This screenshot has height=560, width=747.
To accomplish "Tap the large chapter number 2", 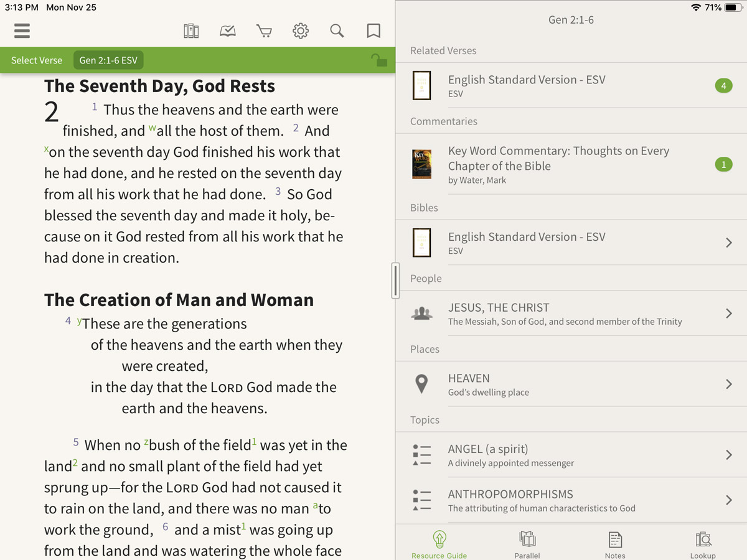I will tap(52, 113).
